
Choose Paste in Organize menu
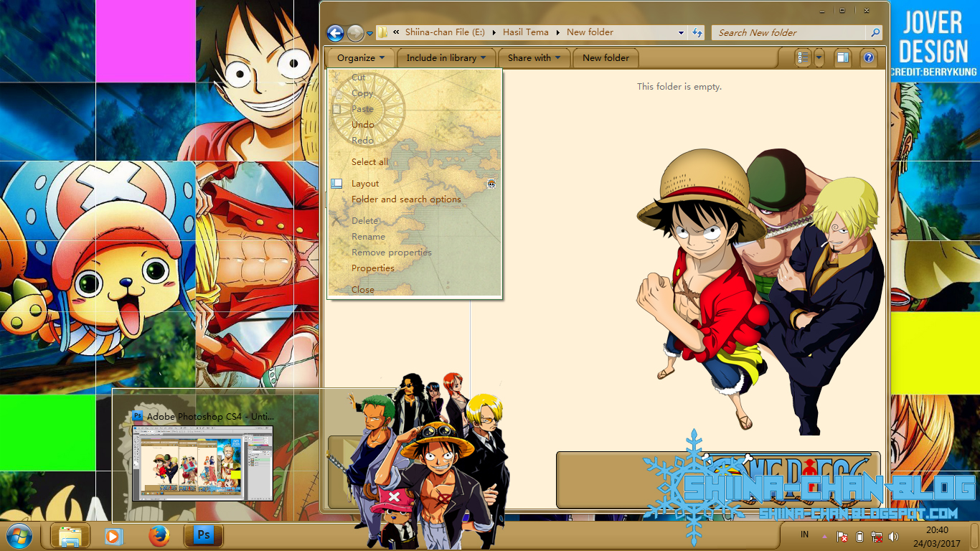point(415,109)
